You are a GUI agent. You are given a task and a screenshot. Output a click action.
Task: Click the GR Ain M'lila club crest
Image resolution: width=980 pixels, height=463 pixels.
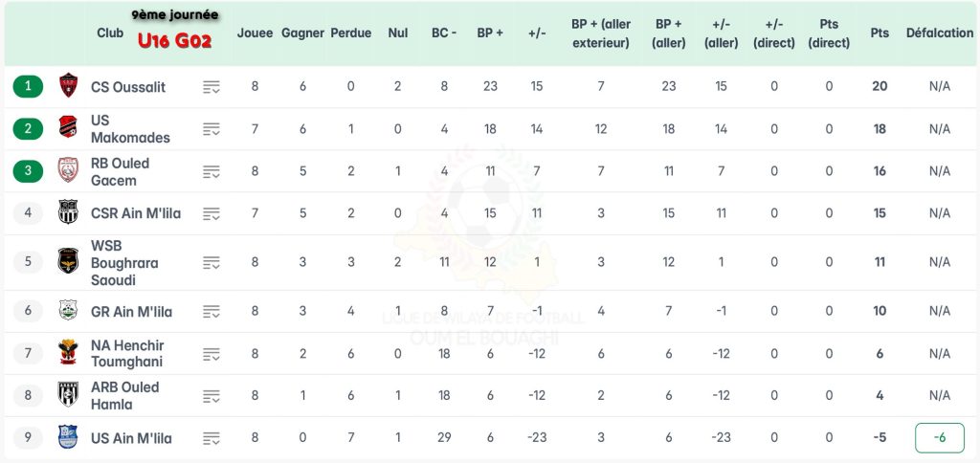[x=68, y=311]
